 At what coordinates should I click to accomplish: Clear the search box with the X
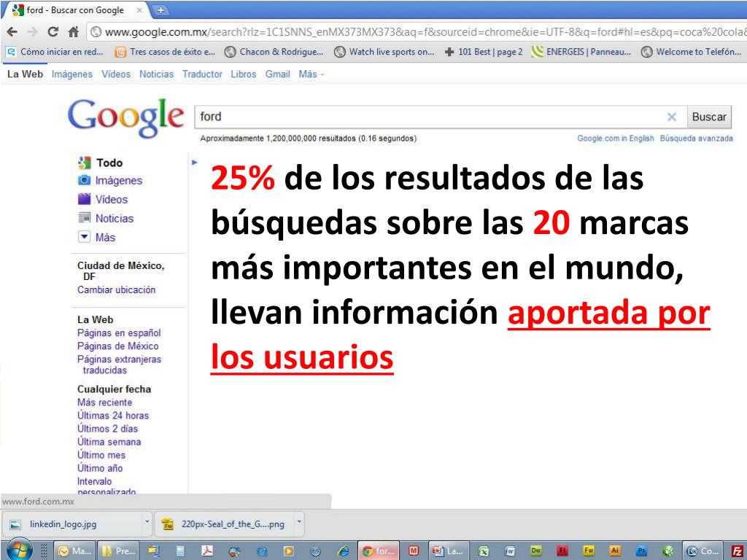point(672,117)
